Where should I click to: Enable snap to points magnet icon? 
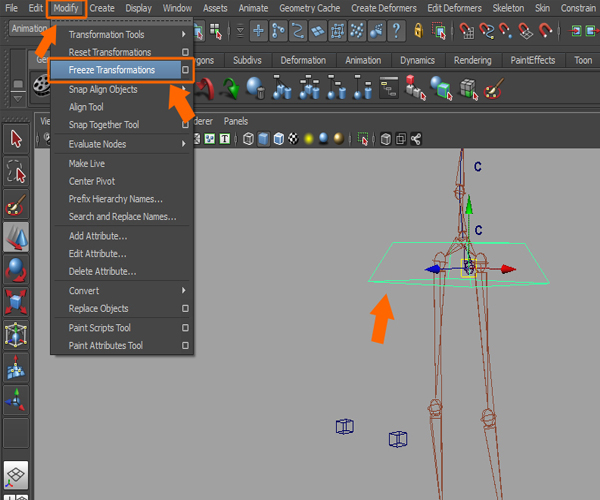click(505, 31)
